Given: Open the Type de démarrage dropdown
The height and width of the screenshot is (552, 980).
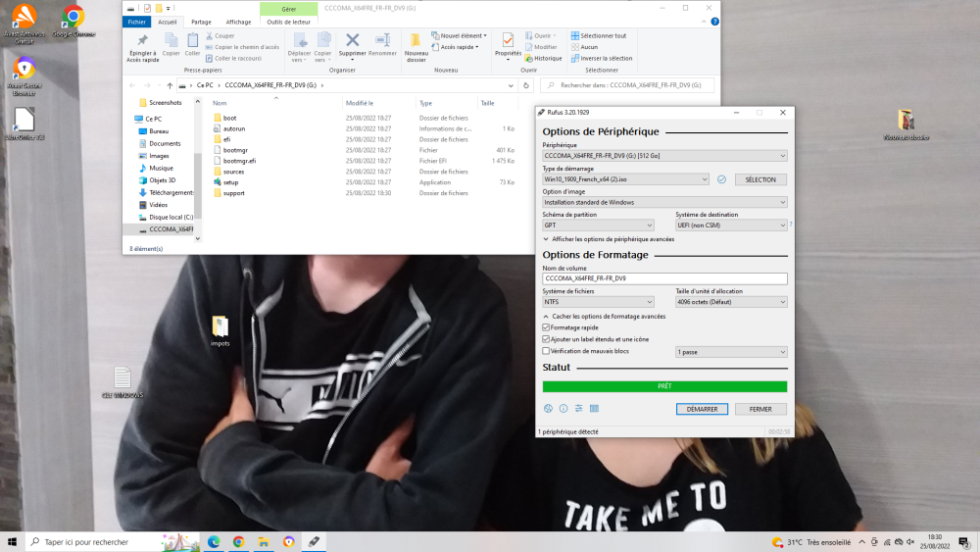Looking at the screenshot, I should point(625,179).
